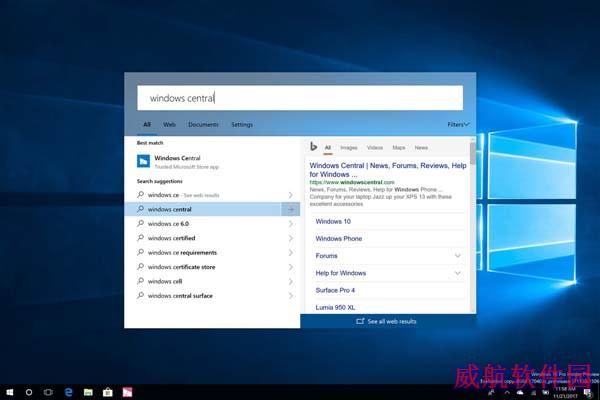This screenshot has height=400, width=600.
Task: Expand the Help for Windows chevron
Action: (x=458, y=273)
